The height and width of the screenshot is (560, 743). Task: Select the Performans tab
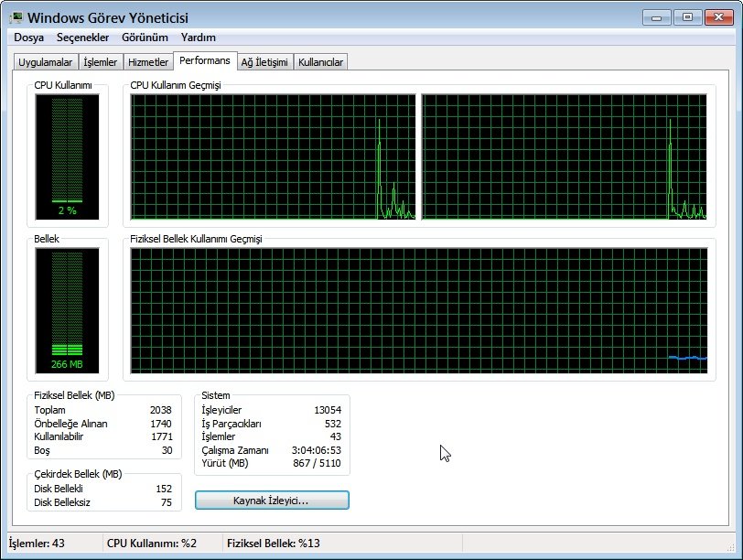click(x=205, y=60)
